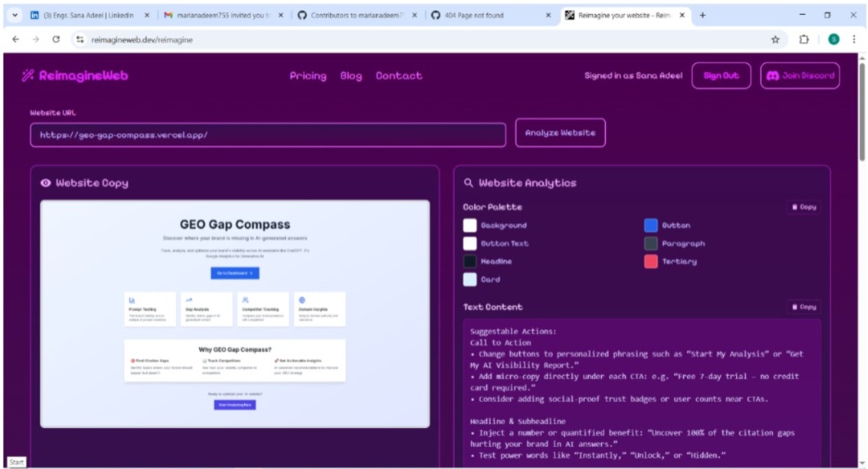Viewport: 868px width, 469px height.
Task: Close the Gmail invitation tab
Action: click(x=281, y=16)
